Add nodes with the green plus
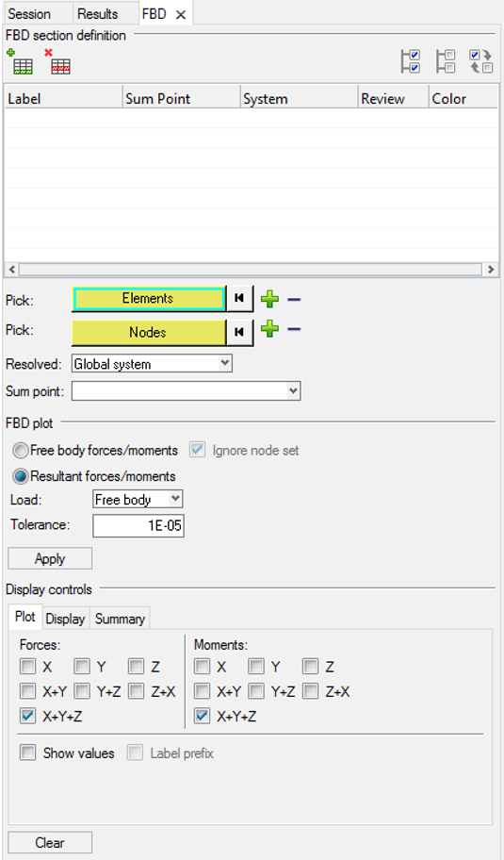Viewport: 504px width, 860px height. click(x=269, y=328)
